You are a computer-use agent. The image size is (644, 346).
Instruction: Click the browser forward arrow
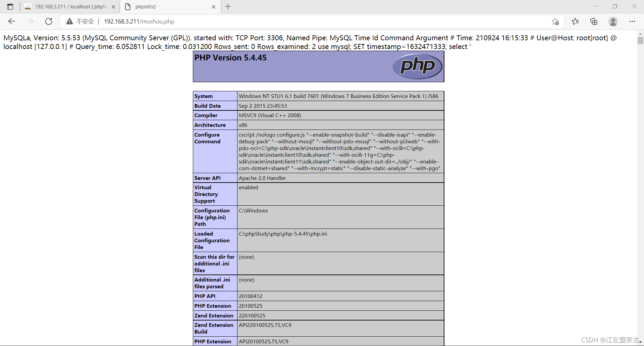[x=30, y=21]
